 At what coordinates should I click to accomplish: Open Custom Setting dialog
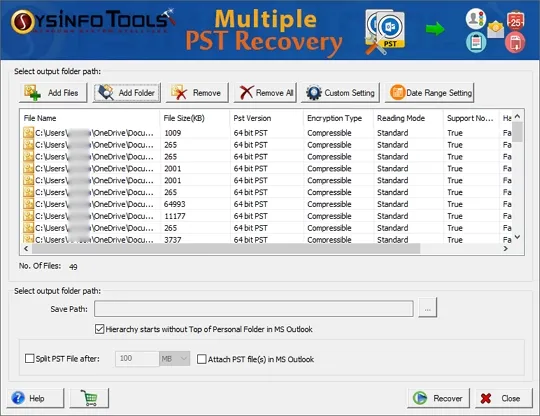tap(340, 93)
